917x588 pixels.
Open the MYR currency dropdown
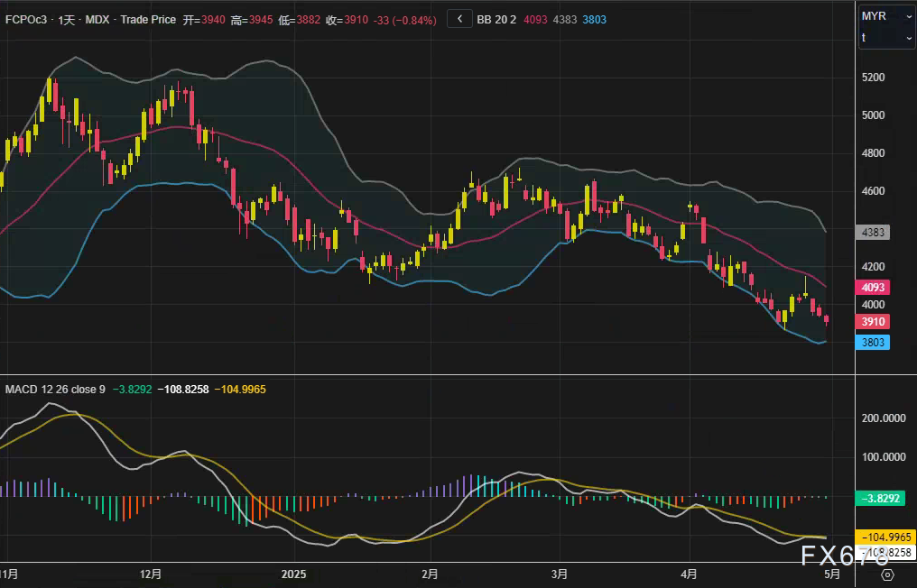[x=887, y=16]
